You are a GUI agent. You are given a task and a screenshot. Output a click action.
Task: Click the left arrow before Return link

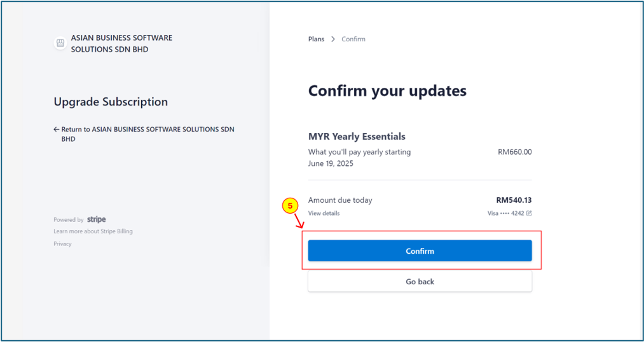click(x=57, y=129)
